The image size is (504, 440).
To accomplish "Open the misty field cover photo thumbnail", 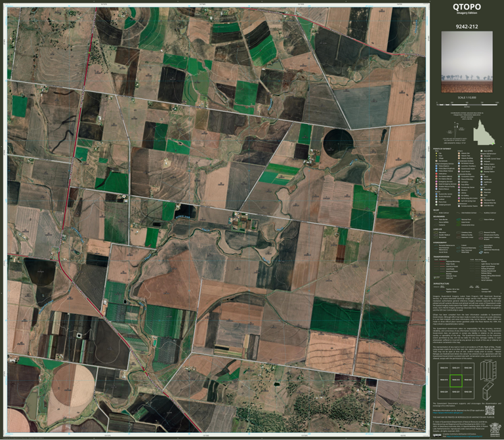I will tap(467, 62).
